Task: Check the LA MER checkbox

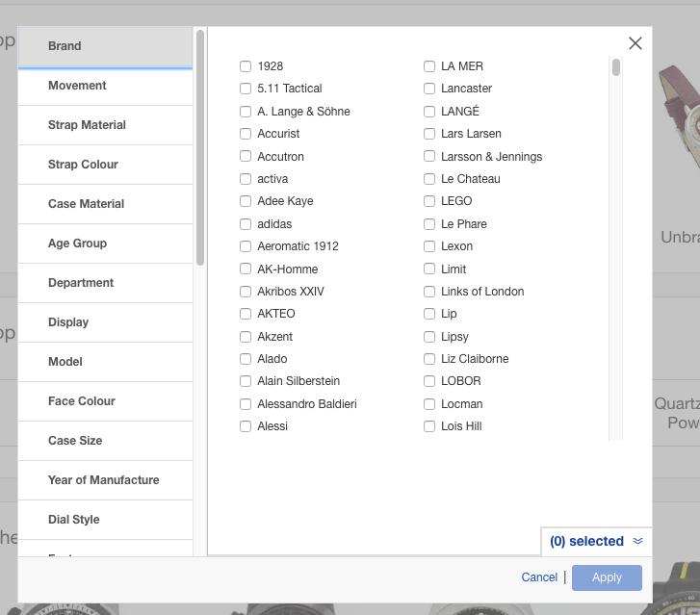Action: coord(429,66)
